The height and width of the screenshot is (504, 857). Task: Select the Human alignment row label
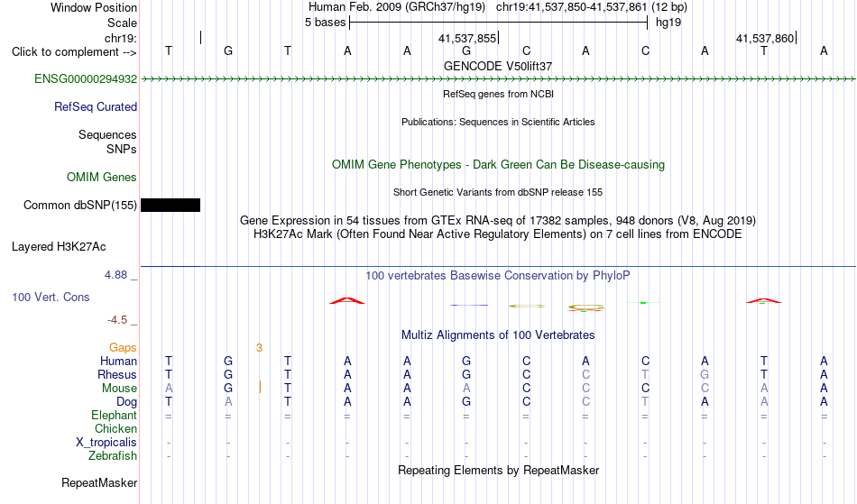click(x=118, y=361)
